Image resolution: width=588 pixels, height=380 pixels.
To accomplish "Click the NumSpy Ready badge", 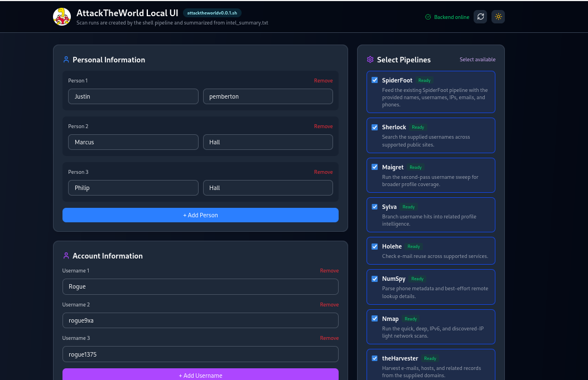I will click(417, 279).
